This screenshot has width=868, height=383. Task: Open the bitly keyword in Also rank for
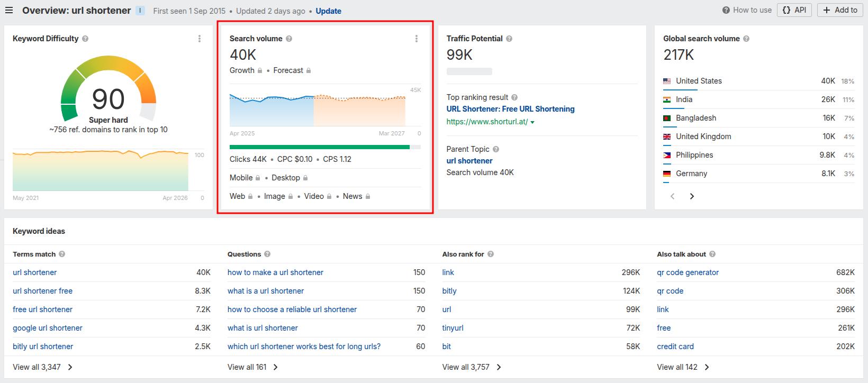449,291
